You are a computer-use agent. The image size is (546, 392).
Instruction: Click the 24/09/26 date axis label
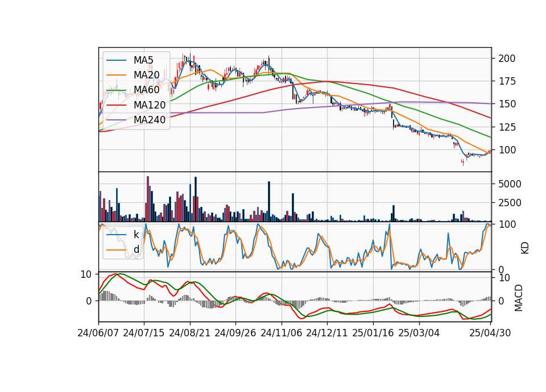[x=235, y=333]
